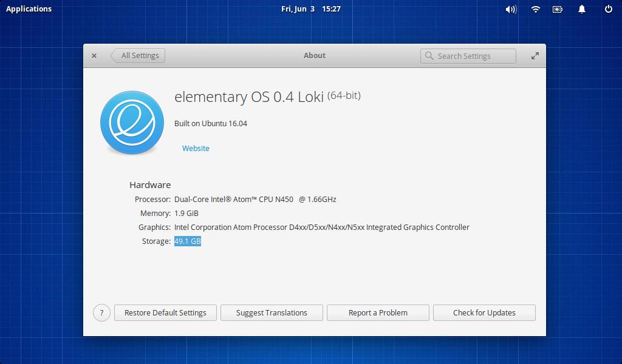
Task: Click the elementary OS 0.4 Loki title
Action: (x=249, y=96)
